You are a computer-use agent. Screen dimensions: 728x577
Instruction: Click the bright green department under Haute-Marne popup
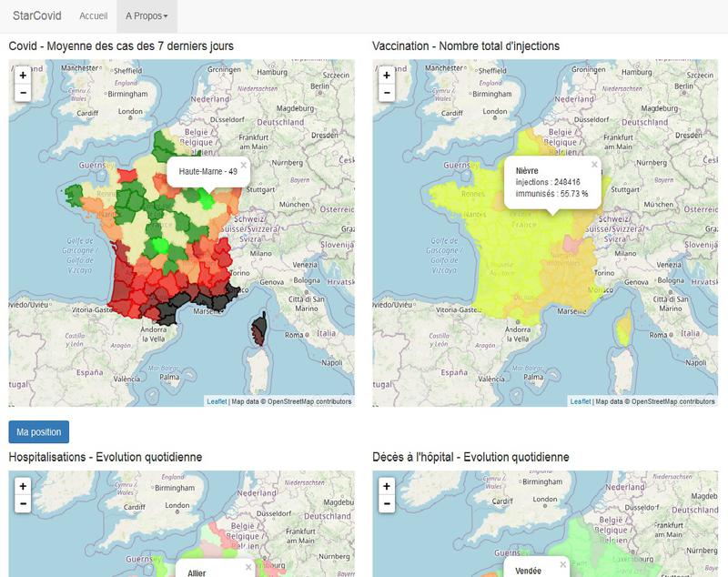pos(207,198)
